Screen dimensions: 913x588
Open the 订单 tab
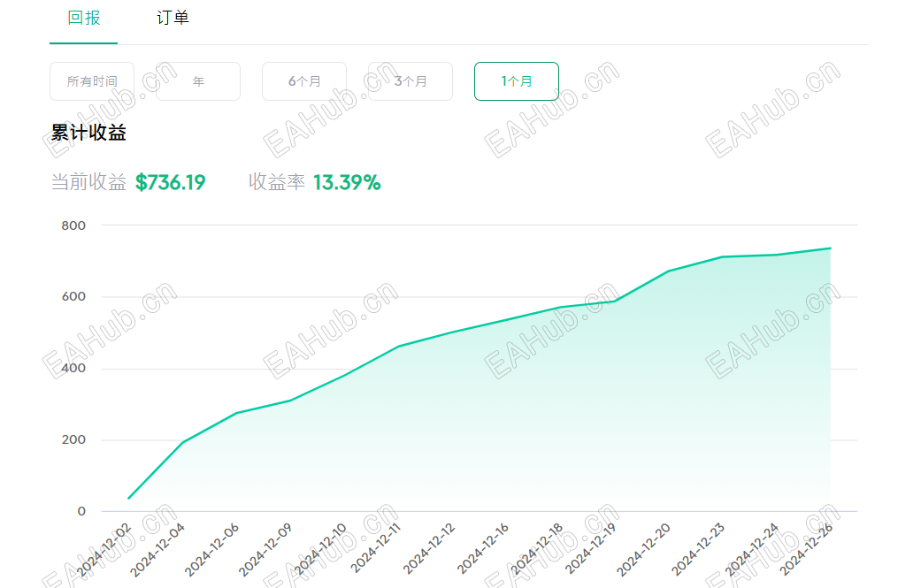[173, 19]
